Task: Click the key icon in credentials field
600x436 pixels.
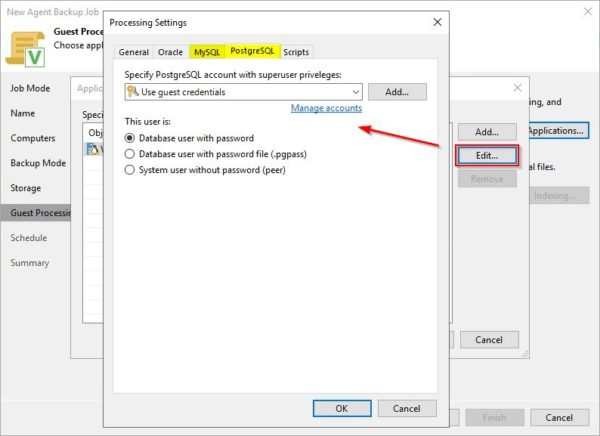Action: pos(132,91)
